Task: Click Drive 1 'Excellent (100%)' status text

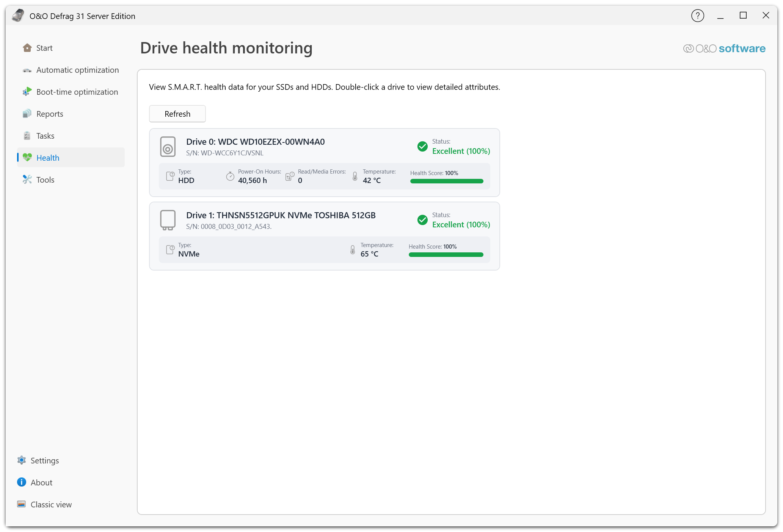Action: click(461, 225)
